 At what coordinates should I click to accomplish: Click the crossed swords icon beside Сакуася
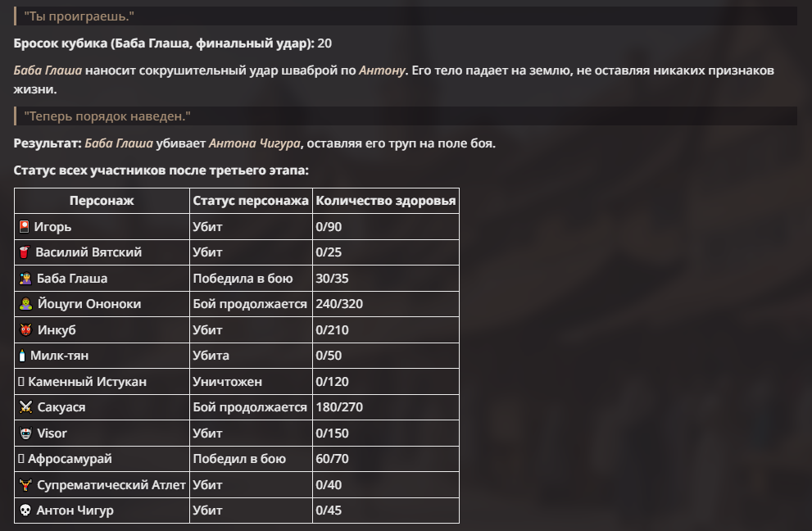point(26,407)
